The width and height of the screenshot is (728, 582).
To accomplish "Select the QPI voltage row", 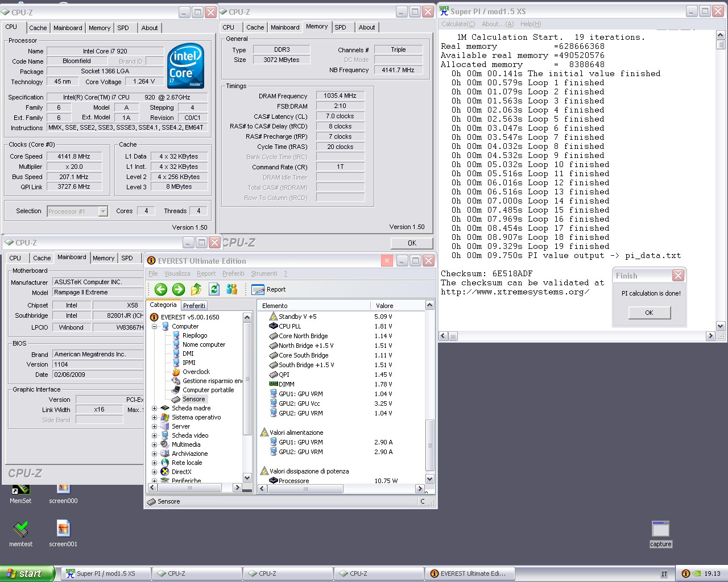I will (341, 375).
